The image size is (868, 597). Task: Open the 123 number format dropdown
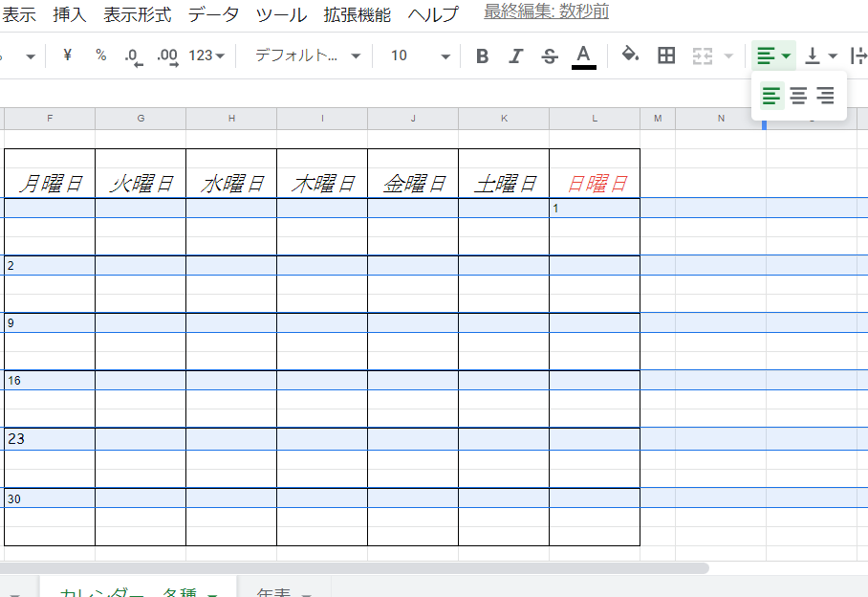coord(206,55)
